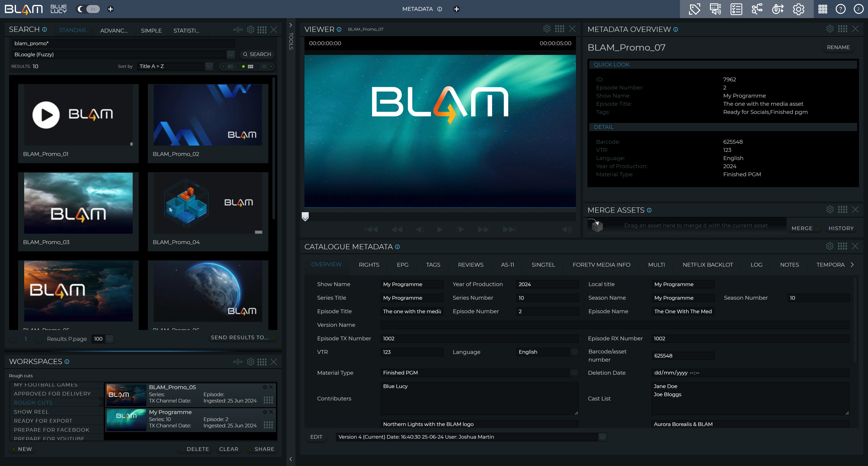
Task: Click the plus icon beside the dark mode toggle
Action: coord(110,9)
